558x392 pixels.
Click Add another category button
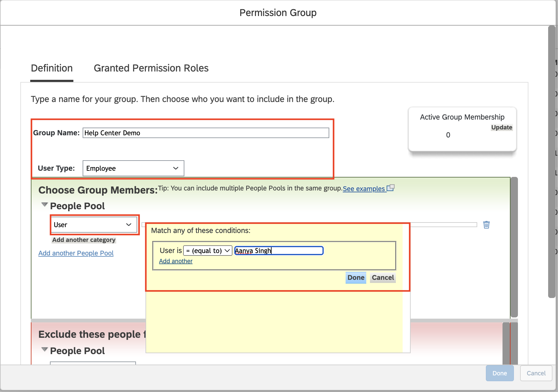click(84, 240)
